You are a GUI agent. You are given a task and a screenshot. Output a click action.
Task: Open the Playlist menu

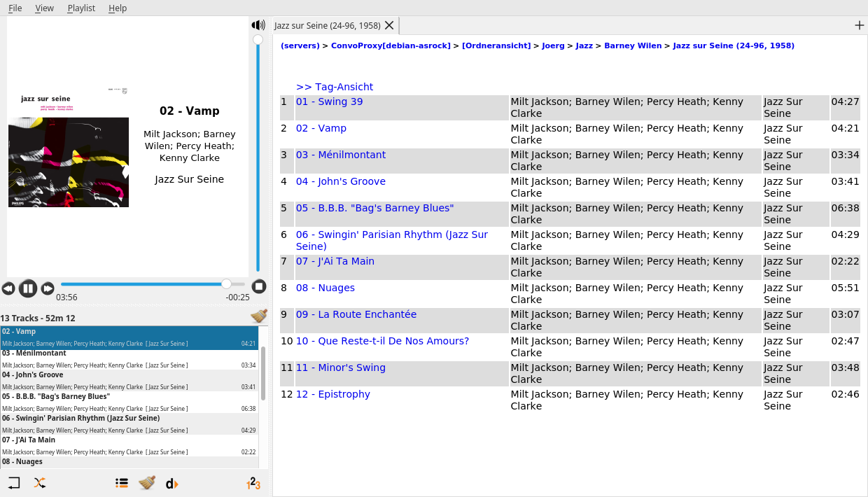[81, 8]
